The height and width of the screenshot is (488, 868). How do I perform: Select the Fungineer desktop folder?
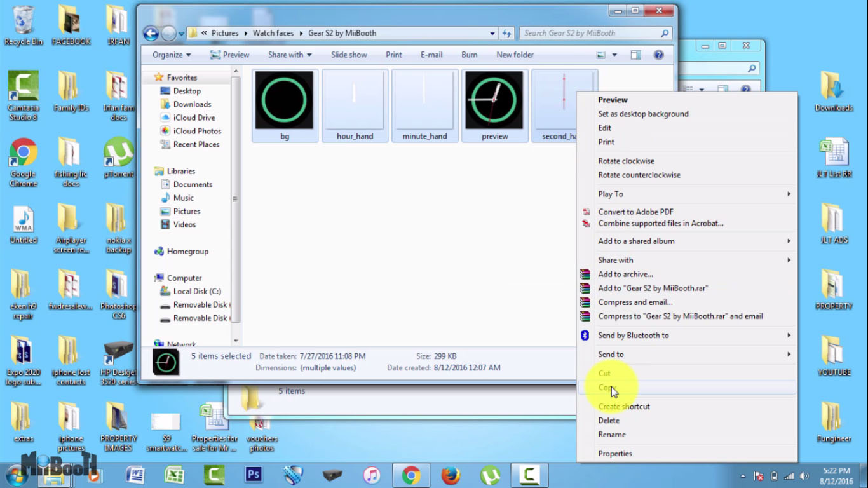833,422
